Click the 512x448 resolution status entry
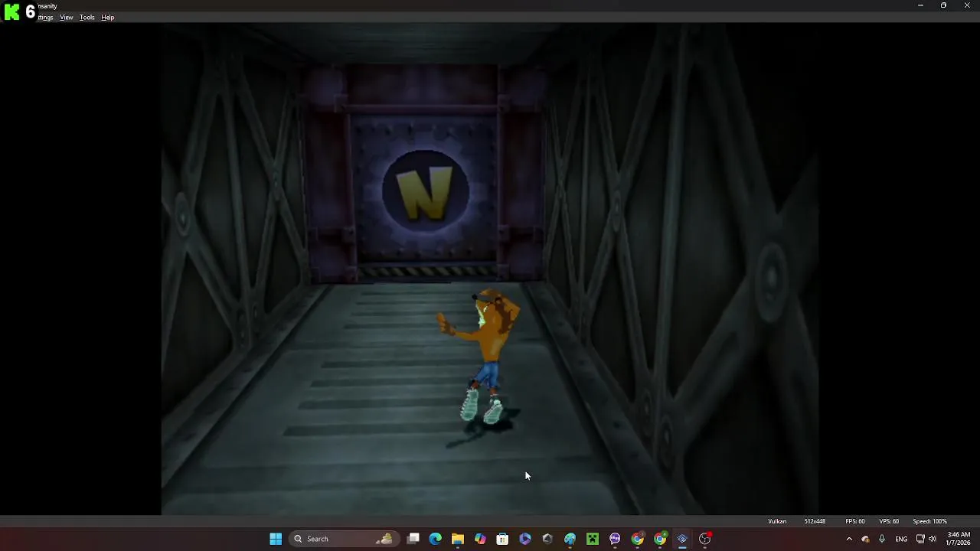Viewport: 980px width, 551px height. [x=815, y=521]
